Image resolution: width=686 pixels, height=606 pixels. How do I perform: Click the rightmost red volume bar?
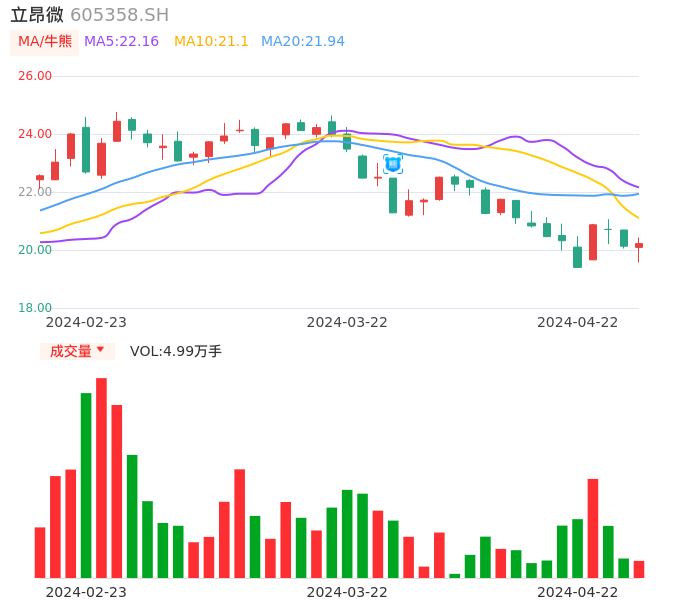point(639,569)
